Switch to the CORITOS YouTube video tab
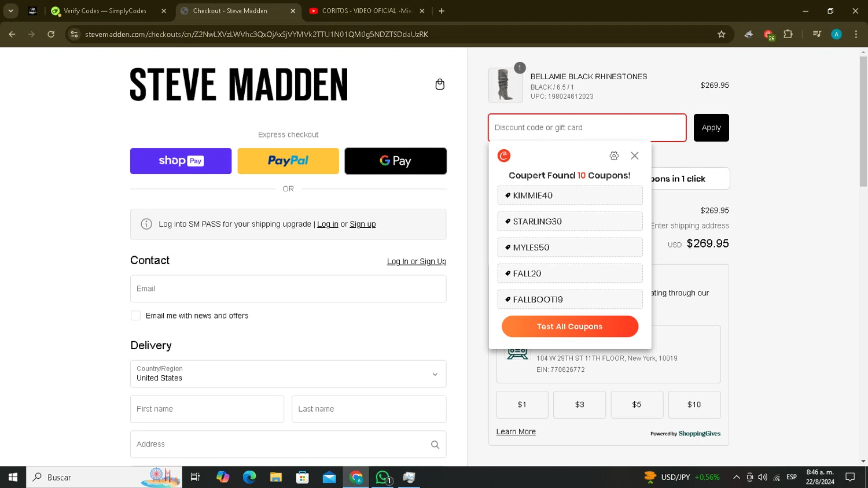The width and height of the screenshot is (868, 488). point(366,11)
